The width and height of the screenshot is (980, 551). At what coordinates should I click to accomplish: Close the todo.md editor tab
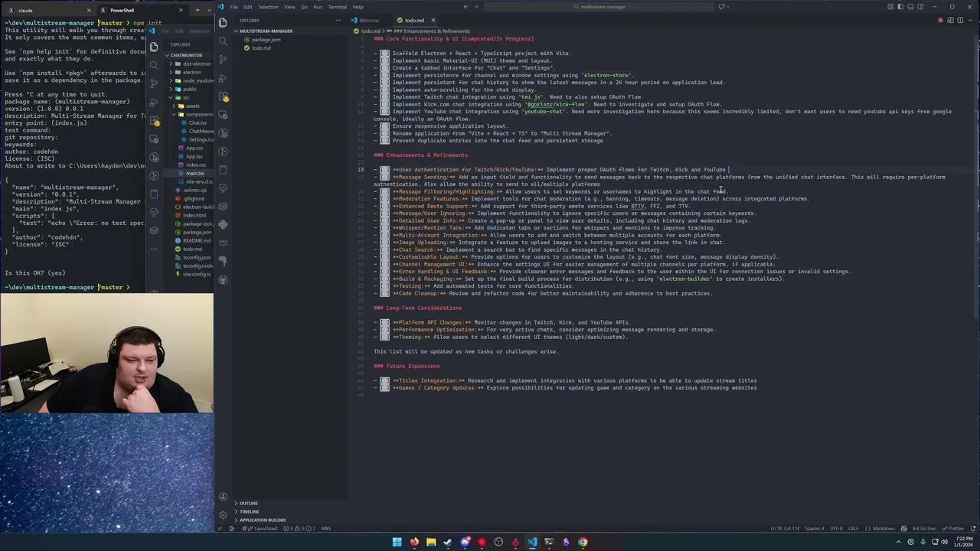433,21
